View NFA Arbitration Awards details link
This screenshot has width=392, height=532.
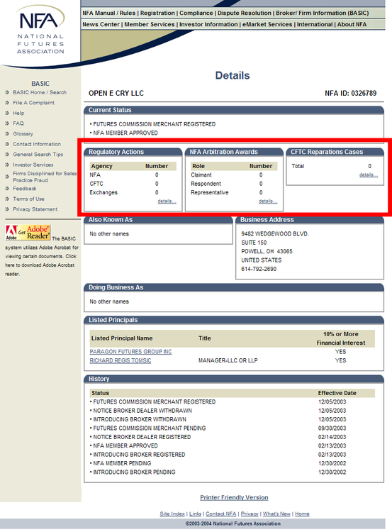268,201
